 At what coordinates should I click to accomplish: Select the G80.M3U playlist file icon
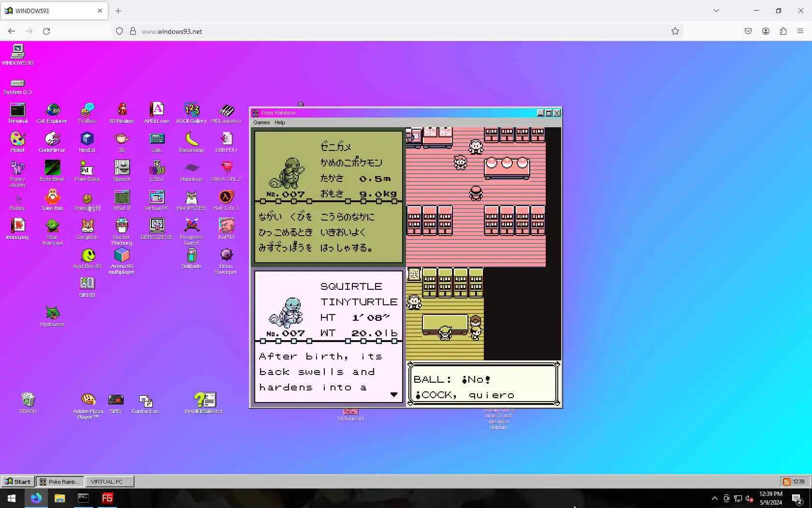coord(226,142)
